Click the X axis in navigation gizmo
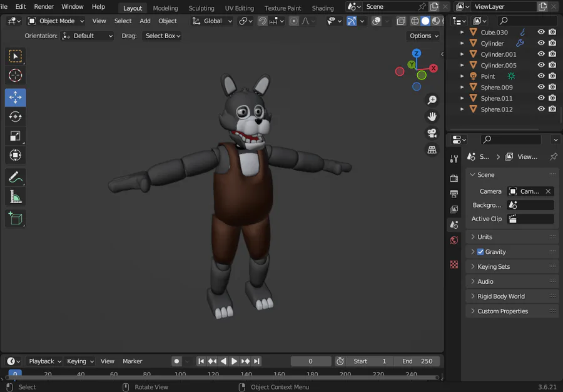 tap(434, 68)
